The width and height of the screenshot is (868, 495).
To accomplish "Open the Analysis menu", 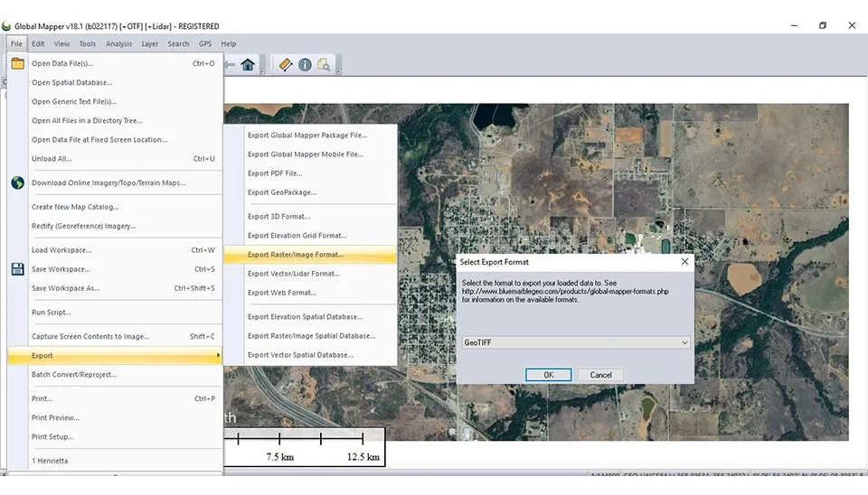I will pyautogui.click(x=118, y=43).
